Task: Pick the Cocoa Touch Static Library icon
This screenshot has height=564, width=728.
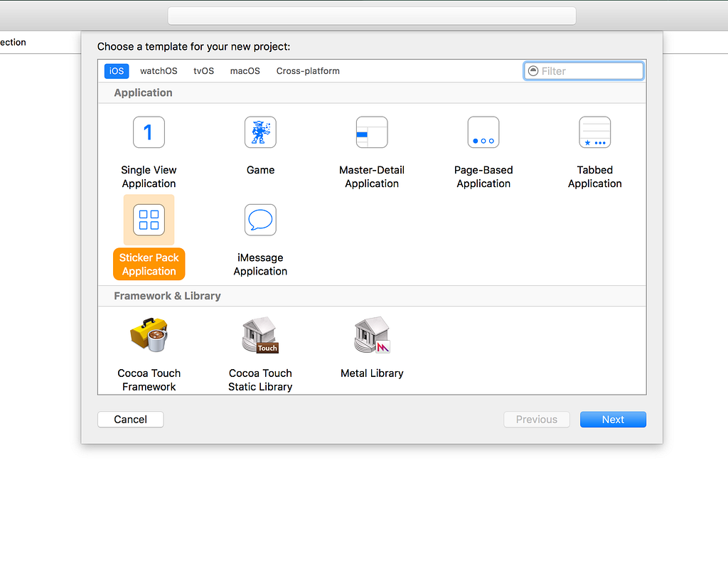Action: [x=260, y=335]
